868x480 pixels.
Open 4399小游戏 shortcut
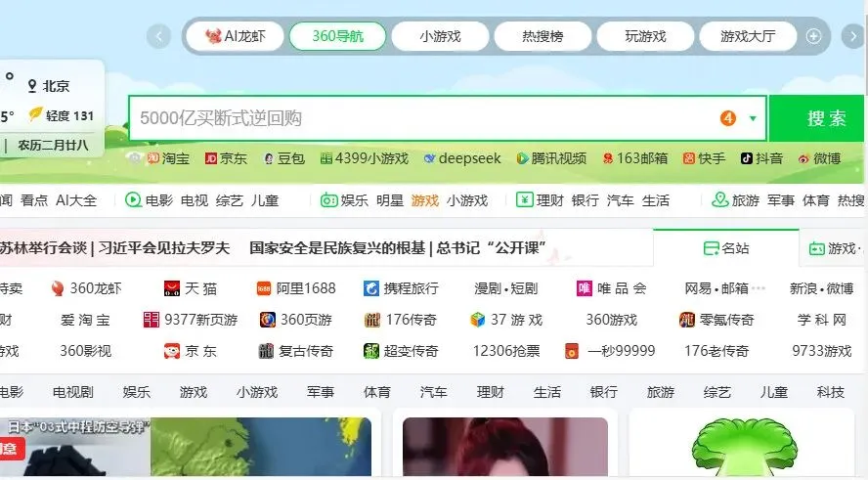pos(365,159)
